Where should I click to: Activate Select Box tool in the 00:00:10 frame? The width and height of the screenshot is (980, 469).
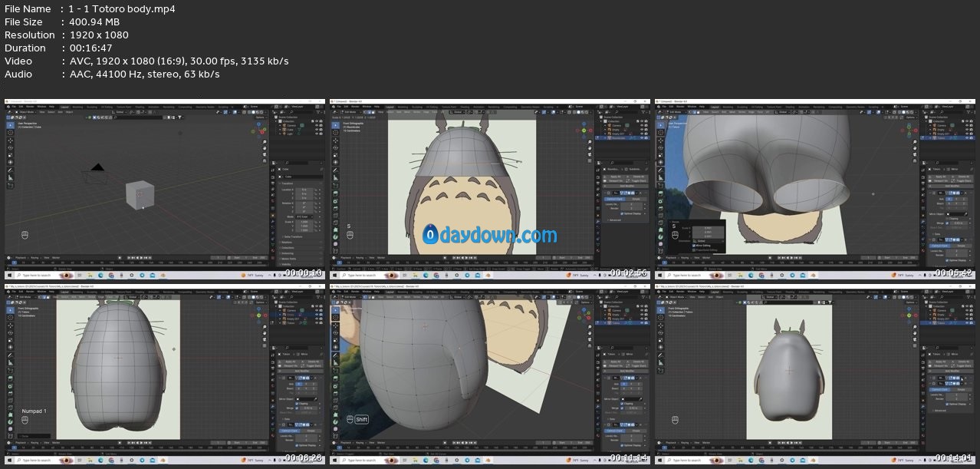pyautogui.click(x=10, y=125)
